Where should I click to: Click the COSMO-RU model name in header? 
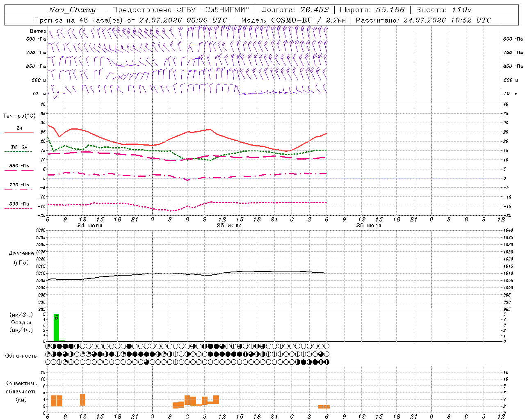(x=292, y=20)
